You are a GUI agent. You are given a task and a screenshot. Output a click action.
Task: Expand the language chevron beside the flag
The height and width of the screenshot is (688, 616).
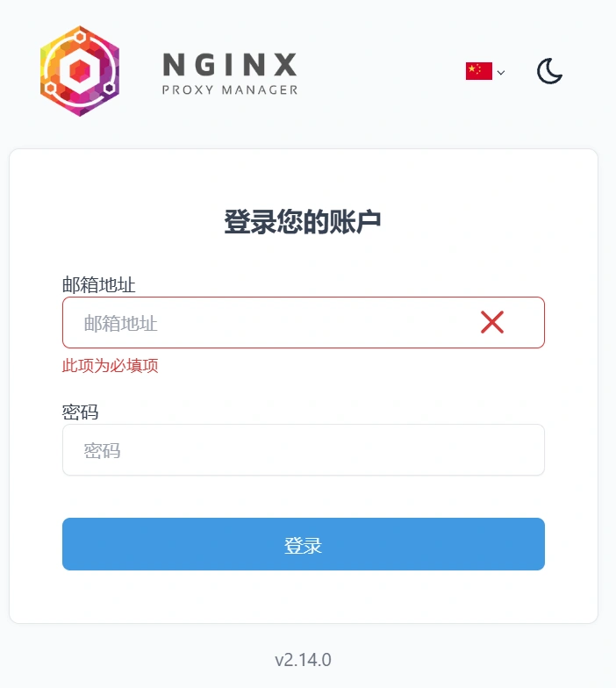pyautogui.click(x=501, y=72)
